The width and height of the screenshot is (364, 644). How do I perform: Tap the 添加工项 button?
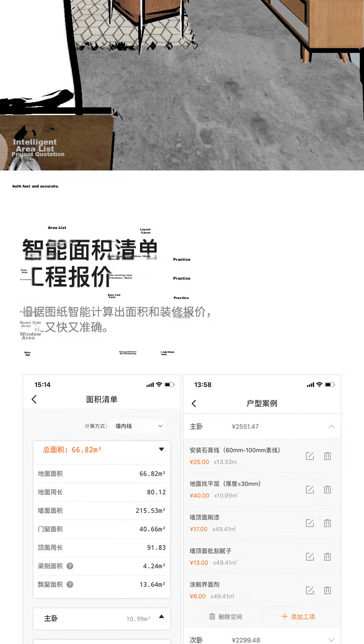(298, 616)
